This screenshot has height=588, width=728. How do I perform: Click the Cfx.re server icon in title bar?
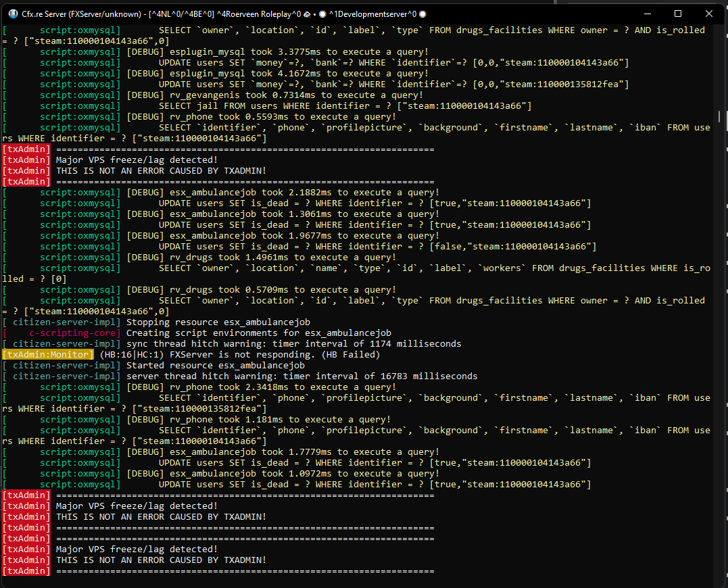13,14
